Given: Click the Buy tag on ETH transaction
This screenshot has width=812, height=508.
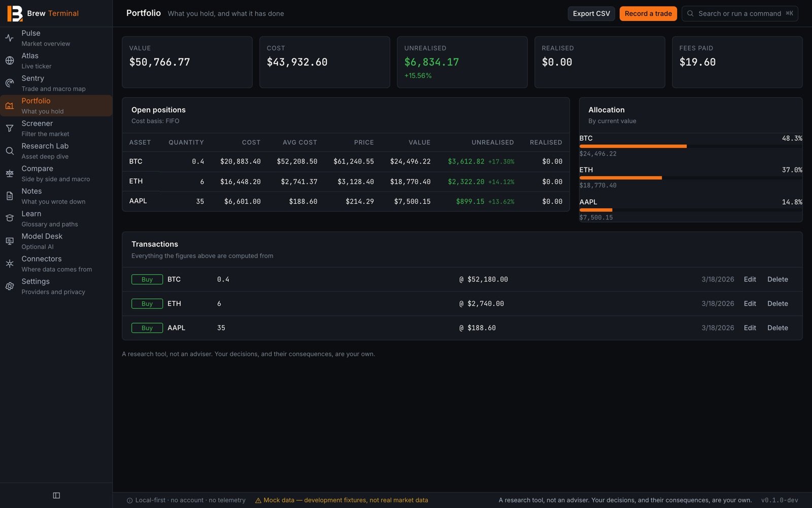Looking at the screenshot, I should pyautogui.click(x=147, y=304).
